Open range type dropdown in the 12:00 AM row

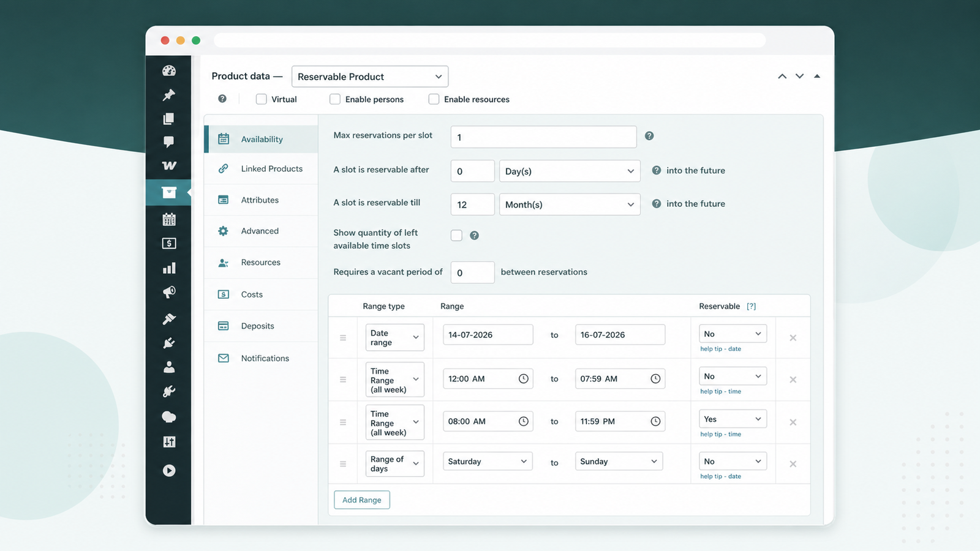pyautogui.click(x=395, y=380)
